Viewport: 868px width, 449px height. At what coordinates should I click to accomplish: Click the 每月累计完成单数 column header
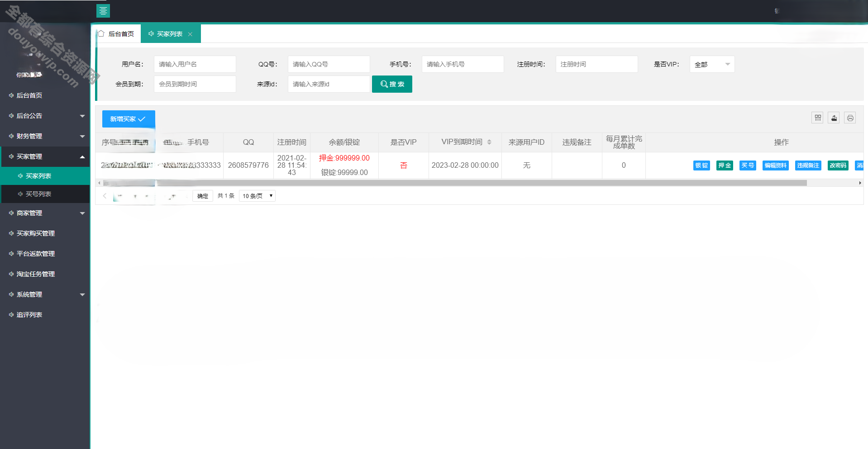(x=624, y=142)
